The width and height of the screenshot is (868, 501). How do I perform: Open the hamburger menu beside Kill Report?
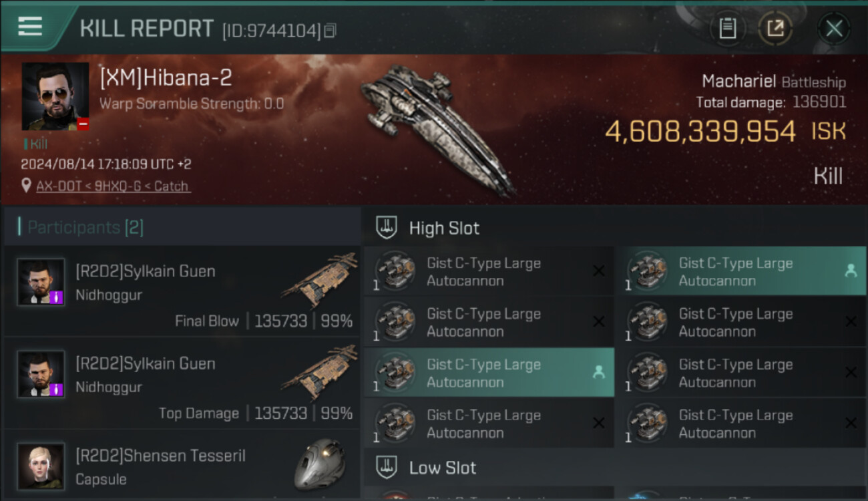click(x=30, y=27)
